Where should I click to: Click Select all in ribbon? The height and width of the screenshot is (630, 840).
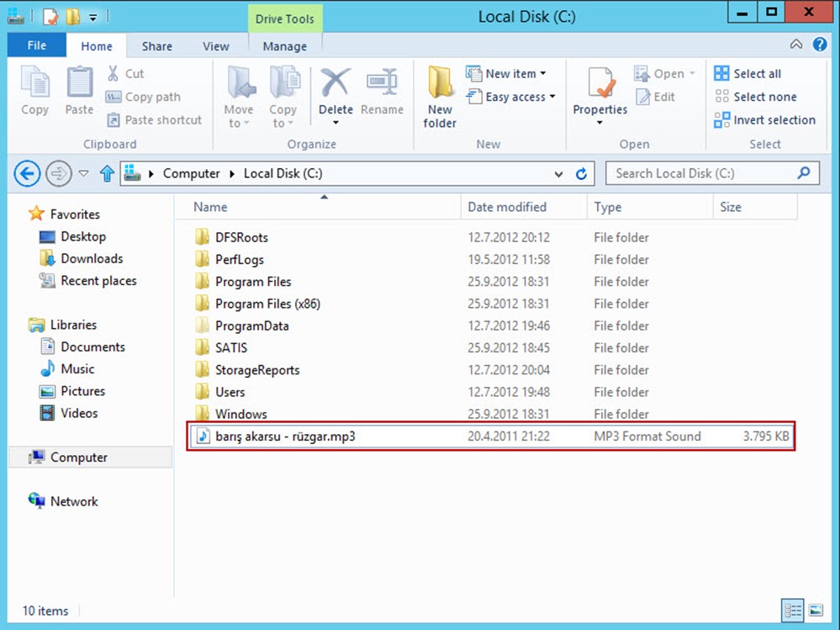pyautogui.click(x=748, y=74)
